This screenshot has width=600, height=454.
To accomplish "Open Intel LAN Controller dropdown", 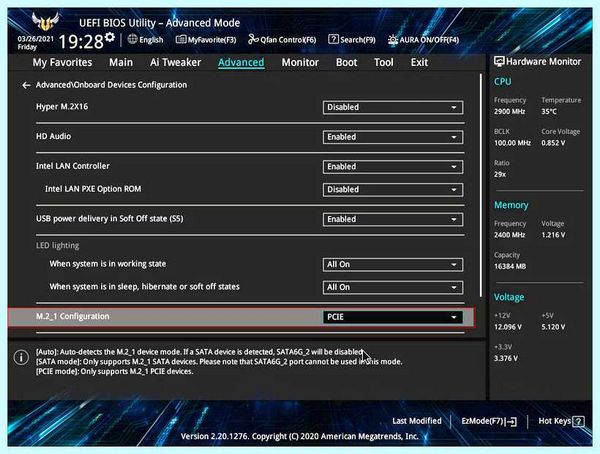I will pyautogui.click(x=393, y=167).
